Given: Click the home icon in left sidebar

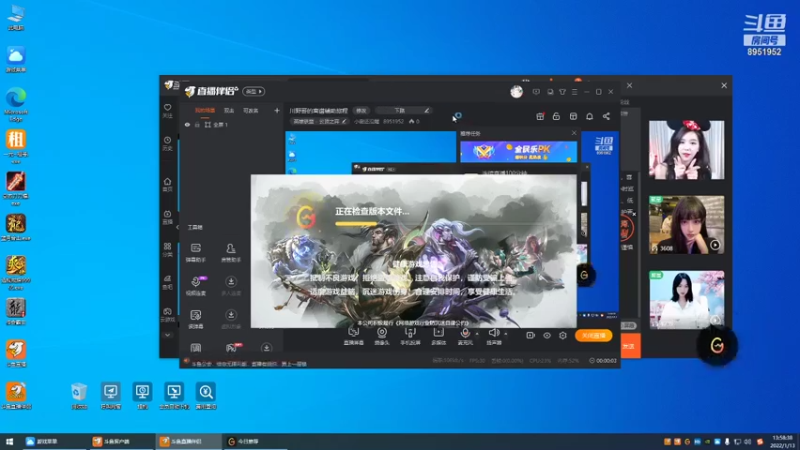Looking at the screenshot, I should coord(167,182).
